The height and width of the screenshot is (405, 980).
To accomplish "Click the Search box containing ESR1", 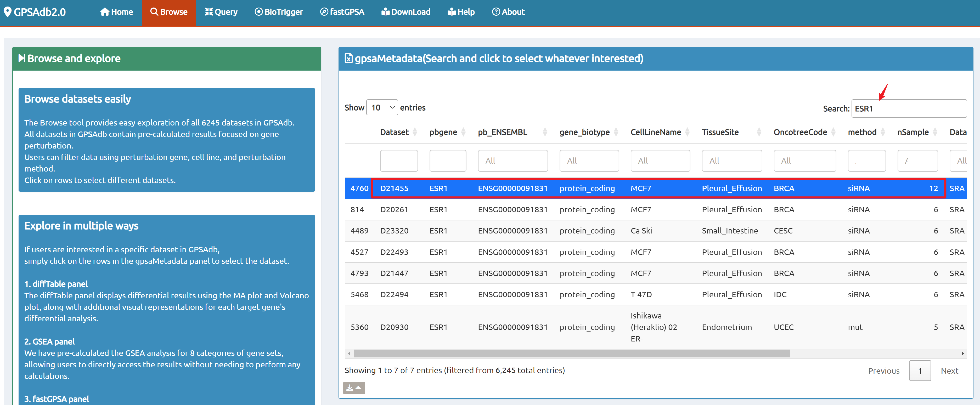I will point(909,109).
